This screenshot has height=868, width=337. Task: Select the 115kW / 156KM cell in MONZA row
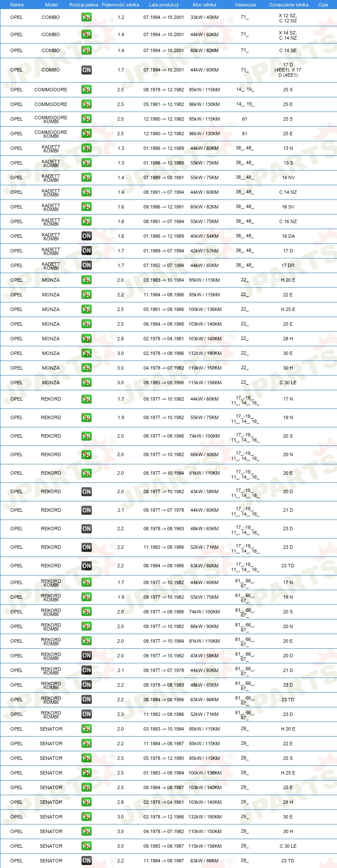205,383
